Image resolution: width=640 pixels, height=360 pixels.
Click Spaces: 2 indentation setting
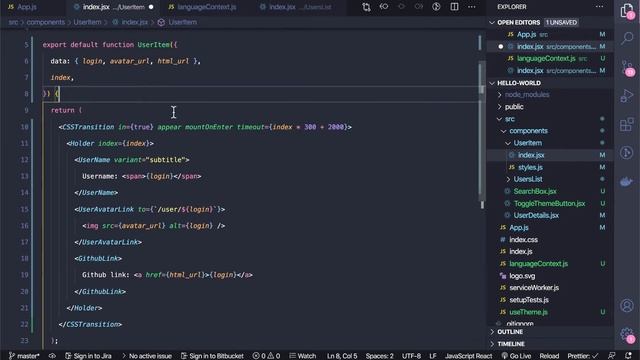click(x=379, y=356)
